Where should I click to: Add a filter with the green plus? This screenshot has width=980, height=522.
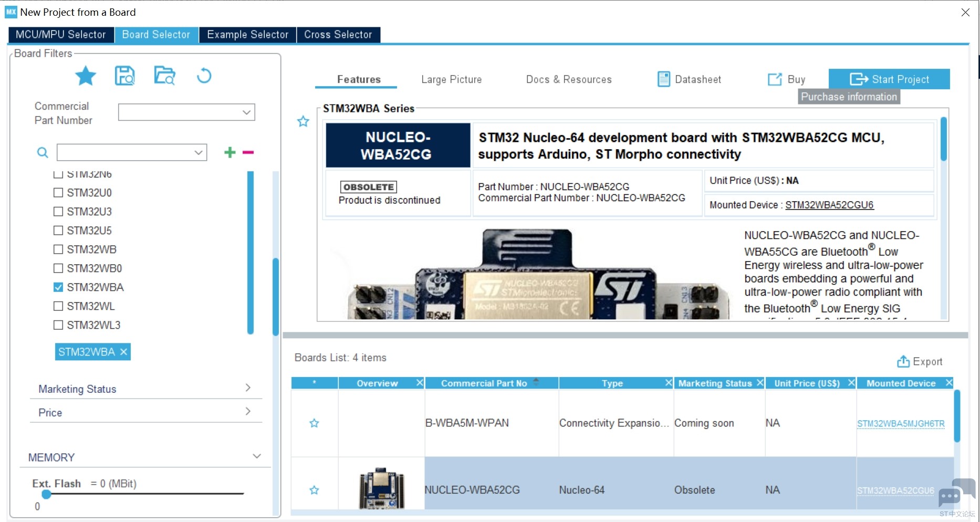coord(230,152)
